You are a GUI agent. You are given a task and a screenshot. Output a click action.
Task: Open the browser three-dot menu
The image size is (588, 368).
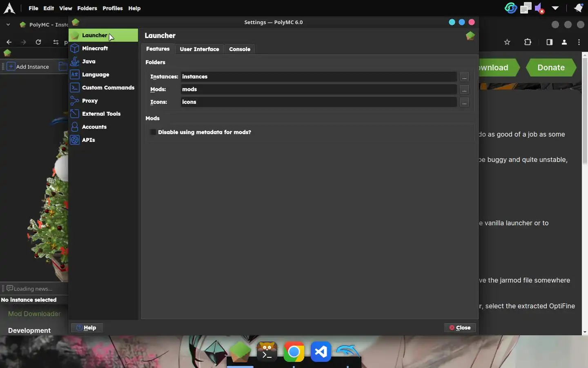click(579, 42)
